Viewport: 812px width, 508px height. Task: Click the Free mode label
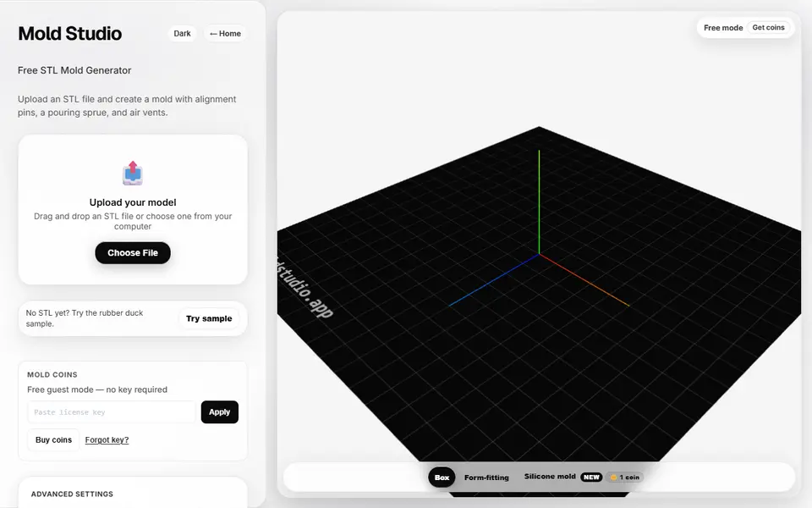[x=723, y=28]
